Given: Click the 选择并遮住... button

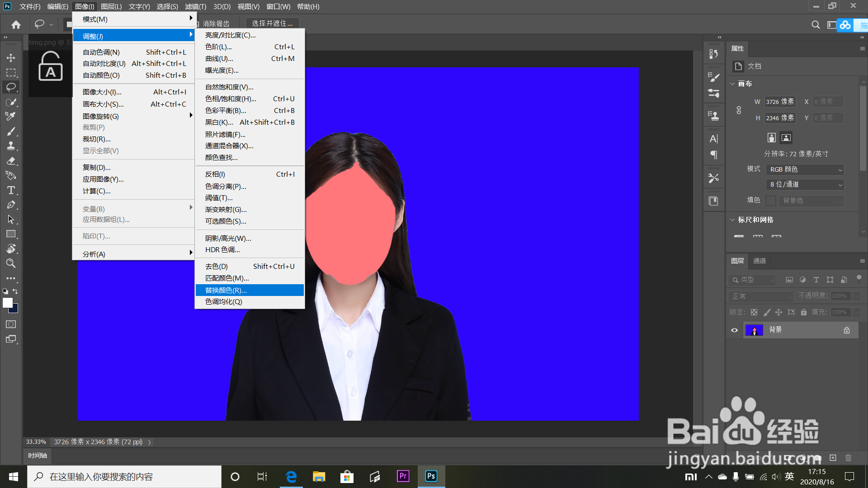Looking at the screenshot, I should pos(272,23).
